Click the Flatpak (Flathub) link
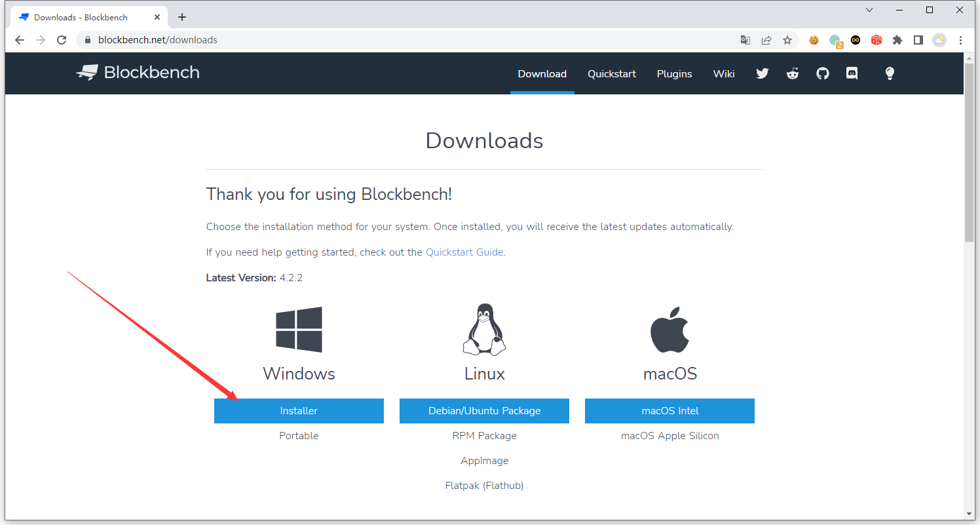 click(x=484, y=486)
